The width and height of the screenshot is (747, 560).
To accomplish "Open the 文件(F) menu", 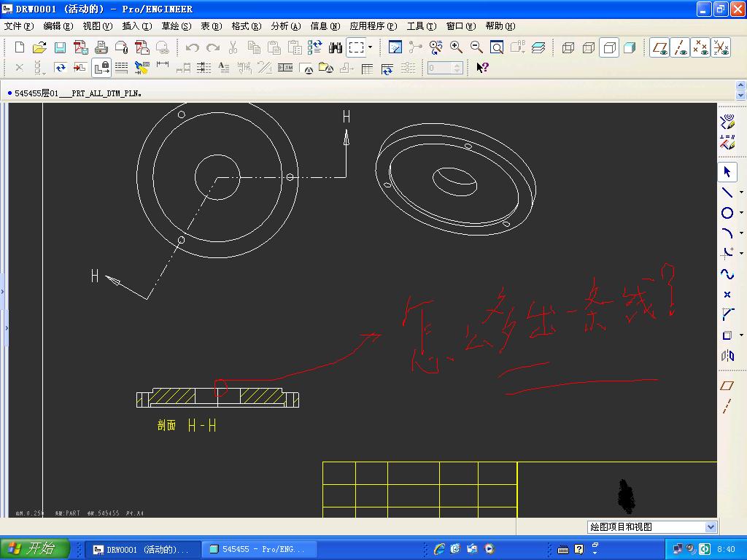I will [18, 26].
